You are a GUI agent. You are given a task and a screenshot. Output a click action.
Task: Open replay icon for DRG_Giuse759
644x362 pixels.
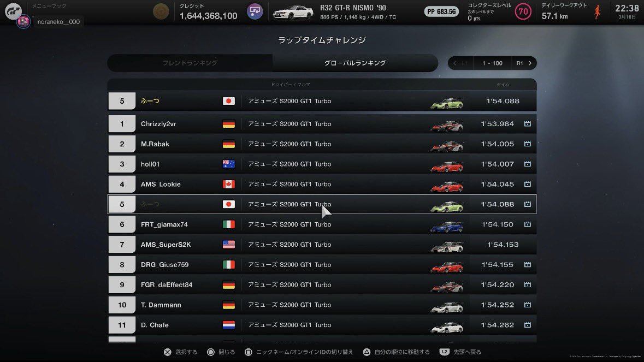(x=527, y=264)
